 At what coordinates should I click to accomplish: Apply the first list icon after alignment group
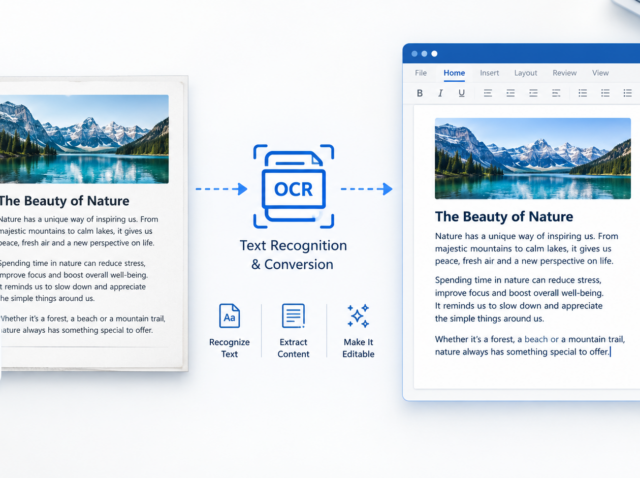coord(582,93)
